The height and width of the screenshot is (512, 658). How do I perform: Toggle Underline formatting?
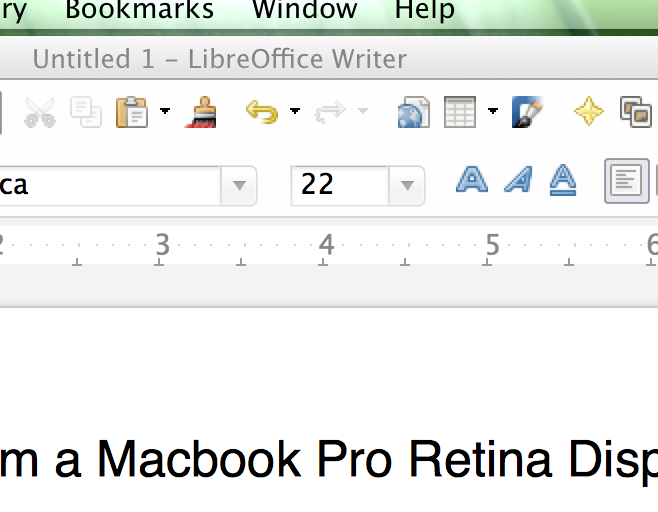[x=563, y=180]
